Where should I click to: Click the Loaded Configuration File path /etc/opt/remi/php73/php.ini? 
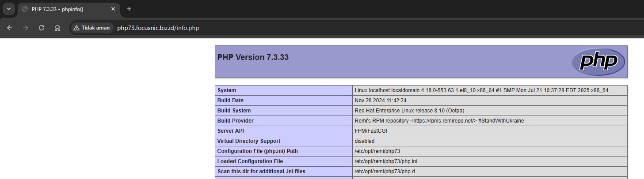386,161
